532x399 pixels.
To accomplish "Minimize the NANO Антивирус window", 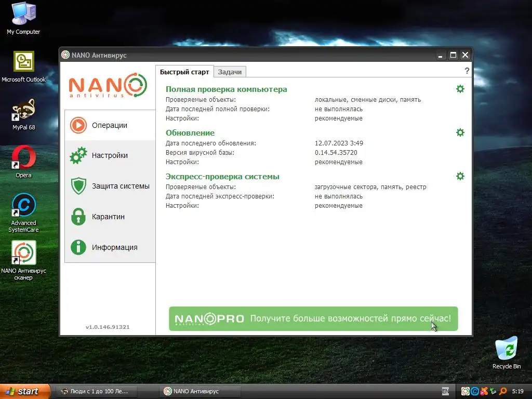I will 441,55.
